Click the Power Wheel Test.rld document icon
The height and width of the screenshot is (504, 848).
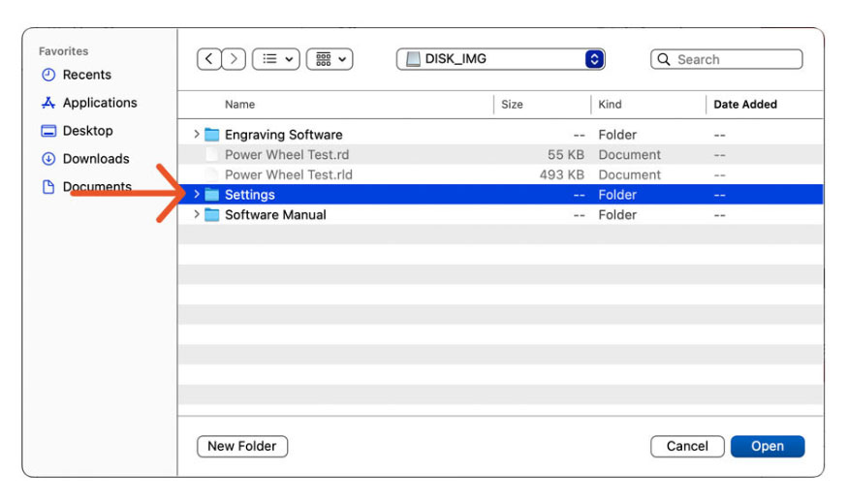click(212, 174)
